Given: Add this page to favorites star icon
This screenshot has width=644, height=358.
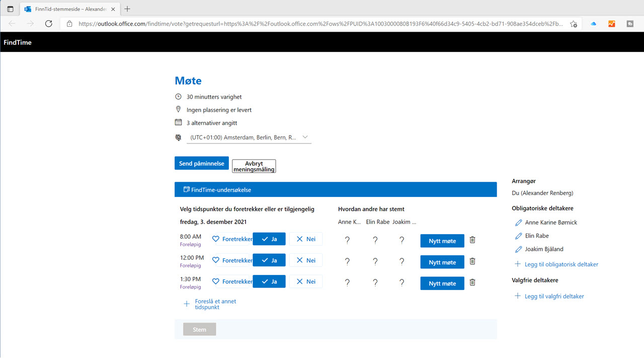Looking at the screenshot, I should [573, 24].
